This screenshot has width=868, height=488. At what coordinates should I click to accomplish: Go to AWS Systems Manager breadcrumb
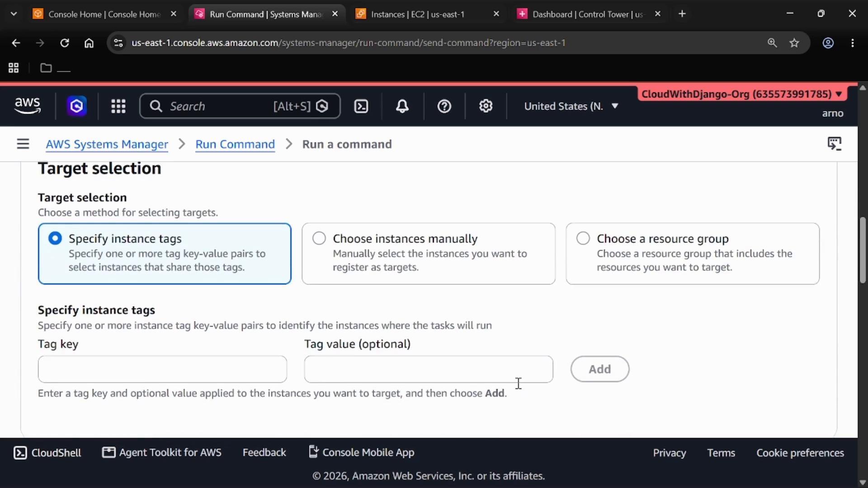[107, 144]
